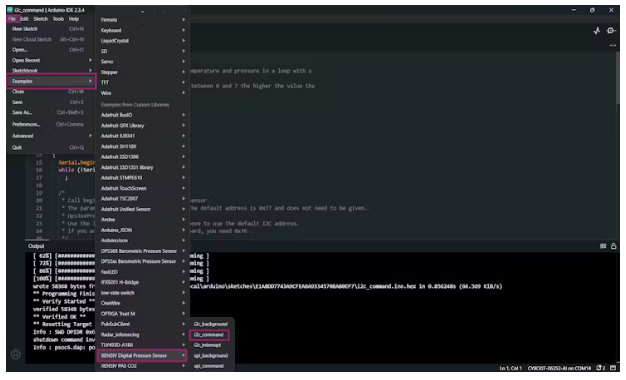The height and width of the screenshot is (380, 626).
Task: Click the notifications count icon in status bar
Action: point(601,368)
